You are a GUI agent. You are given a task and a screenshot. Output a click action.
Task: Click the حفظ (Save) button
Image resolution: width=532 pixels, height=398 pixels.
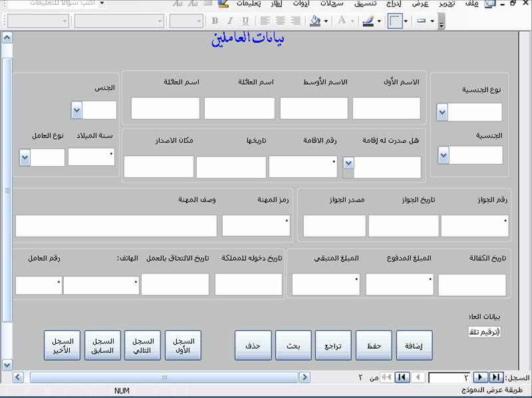pos(374,346)
